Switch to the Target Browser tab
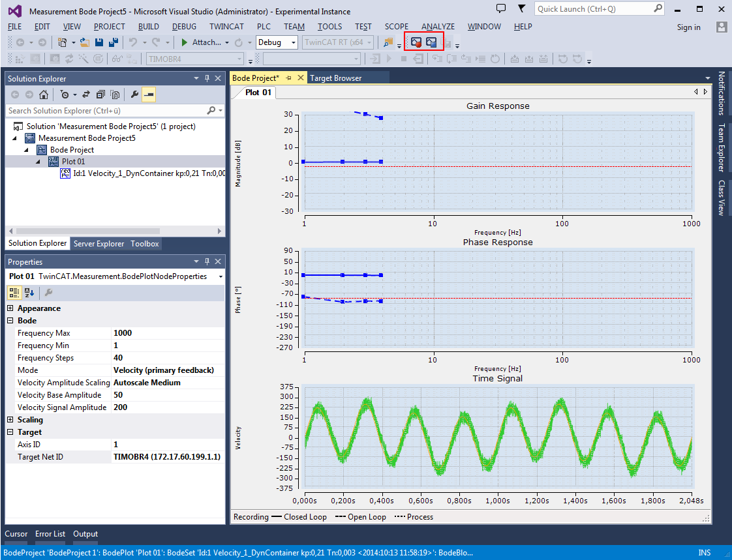 335,78
